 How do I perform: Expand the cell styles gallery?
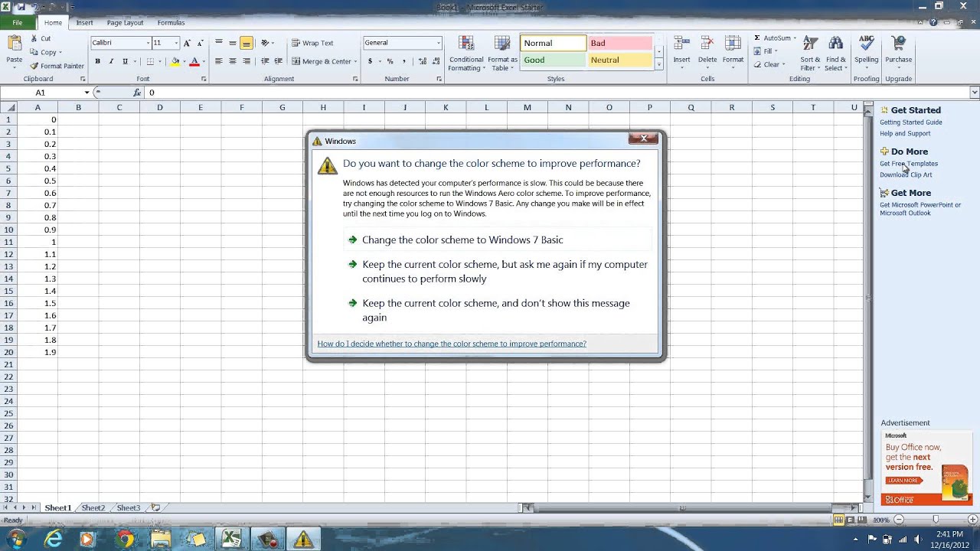click(x=658, y=65)
